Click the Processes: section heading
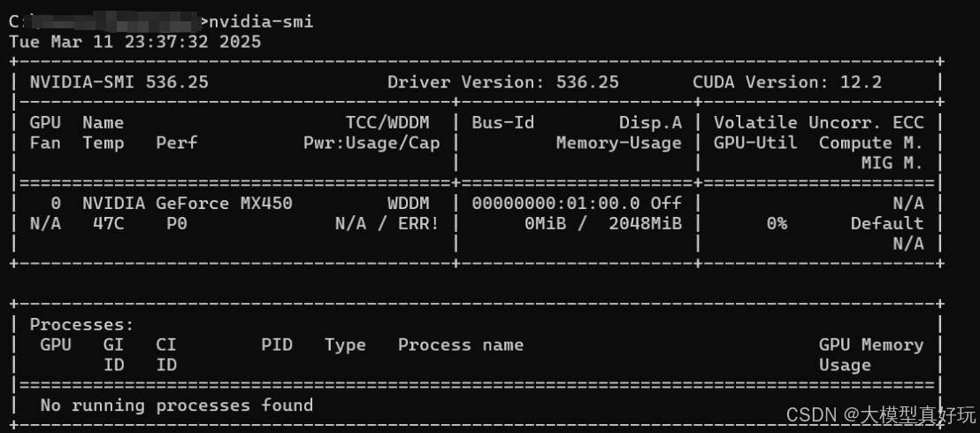The image size is (980, 433). [82, 325]
